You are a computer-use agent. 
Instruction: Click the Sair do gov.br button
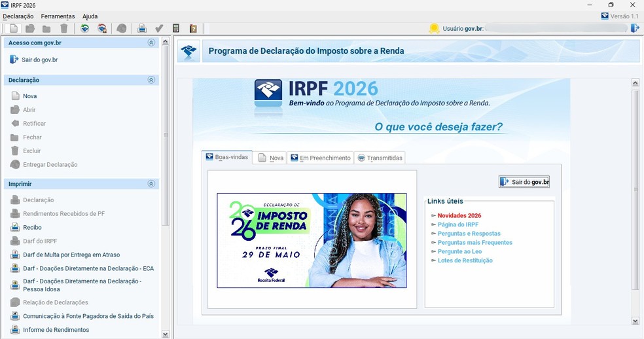524,182
